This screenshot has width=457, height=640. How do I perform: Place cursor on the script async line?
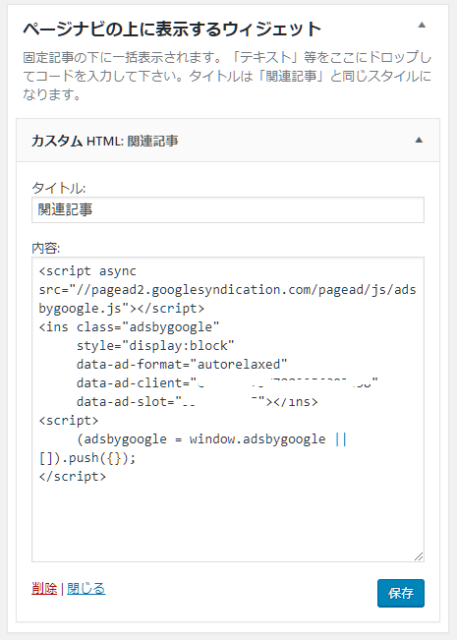point(88,271)
